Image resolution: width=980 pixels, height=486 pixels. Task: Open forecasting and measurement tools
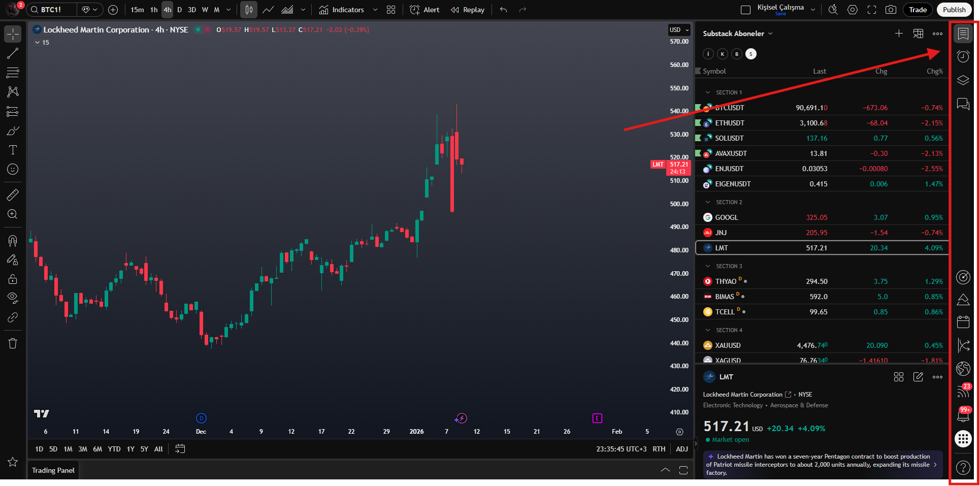click(13, 111)
